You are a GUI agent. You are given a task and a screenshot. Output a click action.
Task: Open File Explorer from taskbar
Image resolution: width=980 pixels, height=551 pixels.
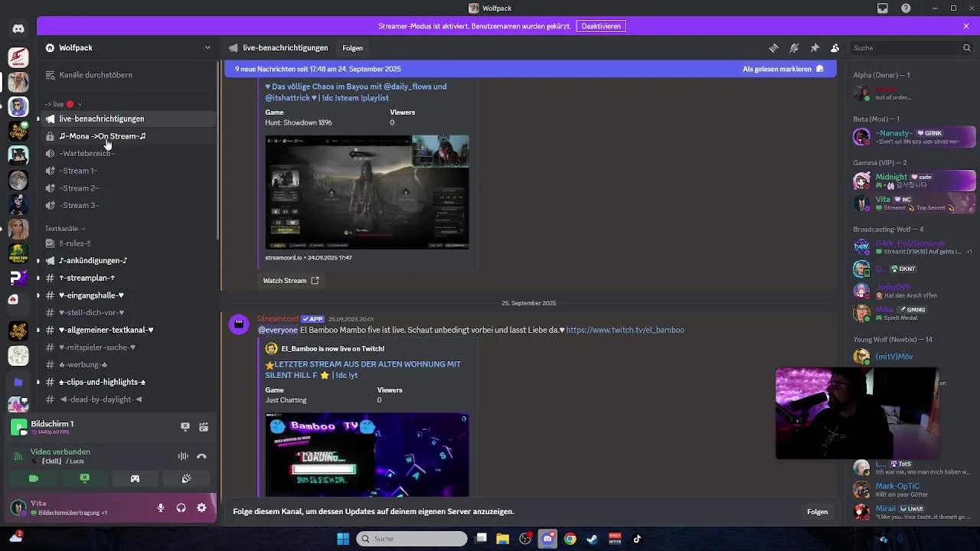[503, 539]
